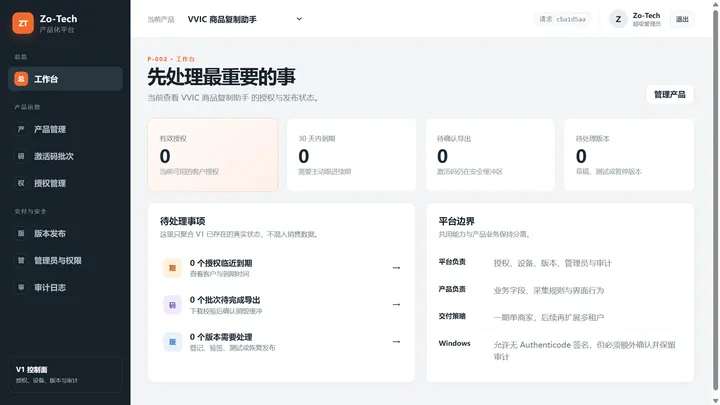Image resolution: width=720 pixels, height=405 pixels.
Task: Open 审计日志 sidebar icon
Action: point(21,287)
